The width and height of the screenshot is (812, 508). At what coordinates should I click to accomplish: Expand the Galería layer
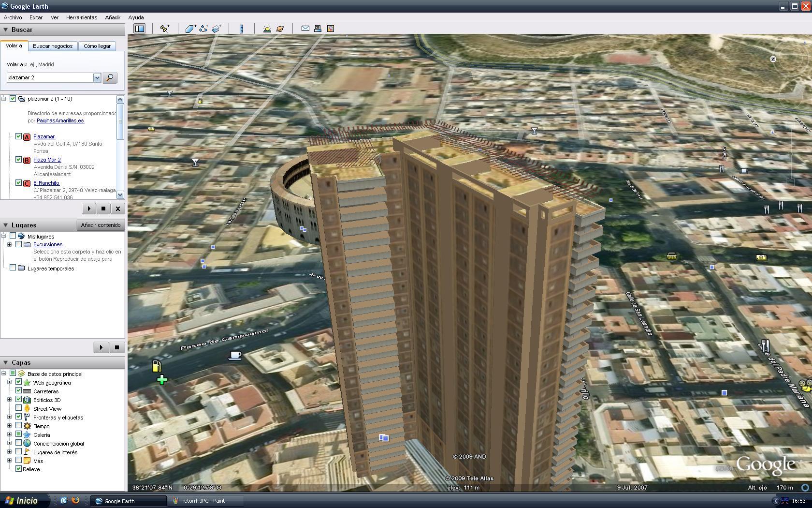9,434
